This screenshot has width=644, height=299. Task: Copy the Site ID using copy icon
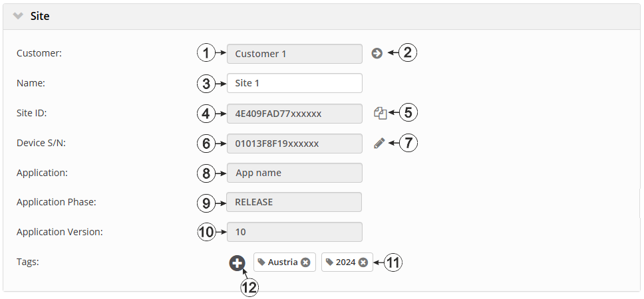(380, 113)
